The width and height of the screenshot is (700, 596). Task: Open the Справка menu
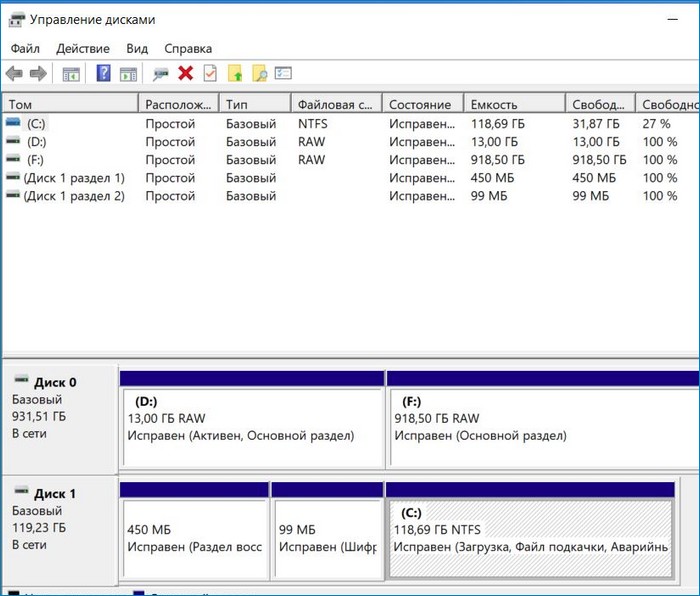187,48
